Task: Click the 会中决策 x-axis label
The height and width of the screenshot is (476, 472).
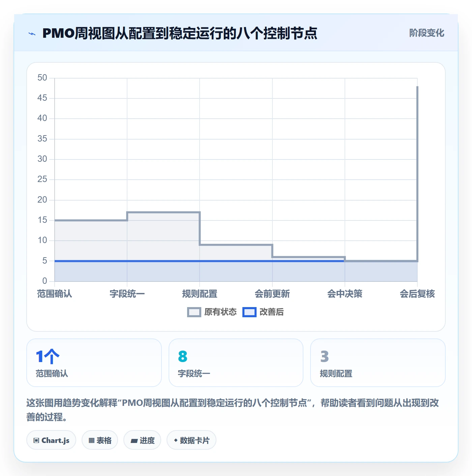Action: [x=345, y=294]
